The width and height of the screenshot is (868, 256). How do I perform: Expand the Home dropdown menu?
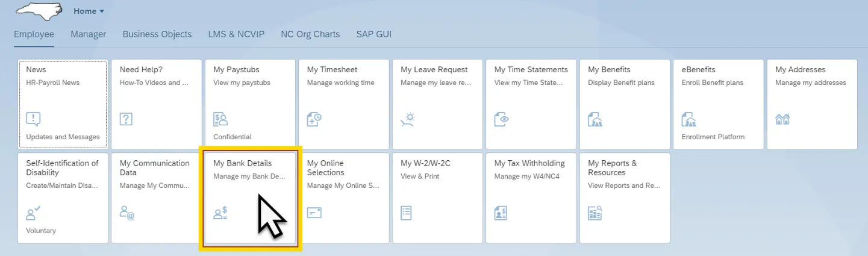pyautogui.click(x=89, y=11)
